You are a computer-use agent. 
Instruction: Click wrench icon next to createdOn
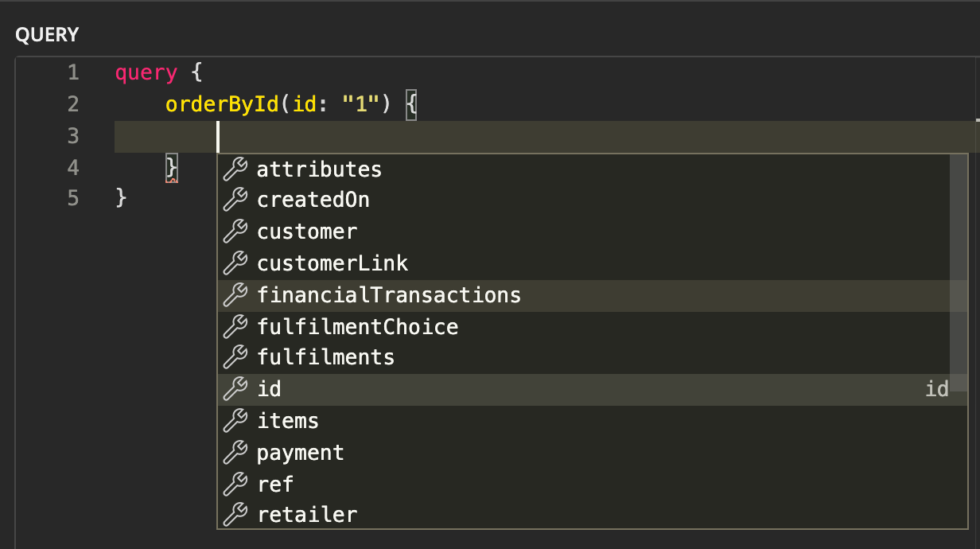click(235, 201)
